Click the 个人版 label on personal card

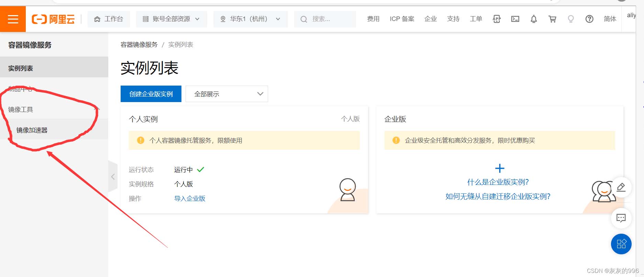click(x=350, y=119)
